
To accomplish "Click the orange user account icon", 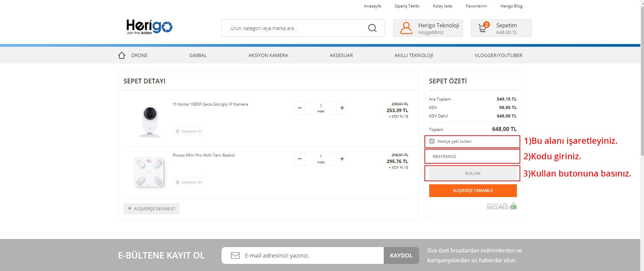I will pyautogui.click(x=406, y=28).
